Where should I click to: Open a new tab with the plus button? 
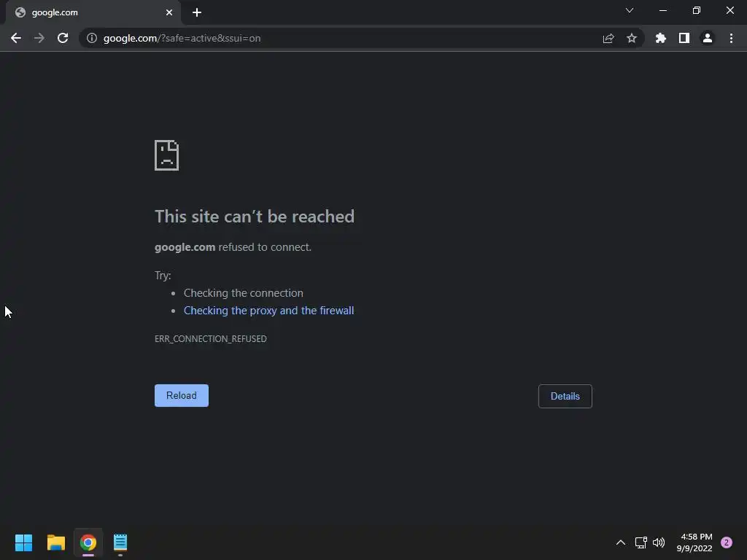tap(197, 12)
